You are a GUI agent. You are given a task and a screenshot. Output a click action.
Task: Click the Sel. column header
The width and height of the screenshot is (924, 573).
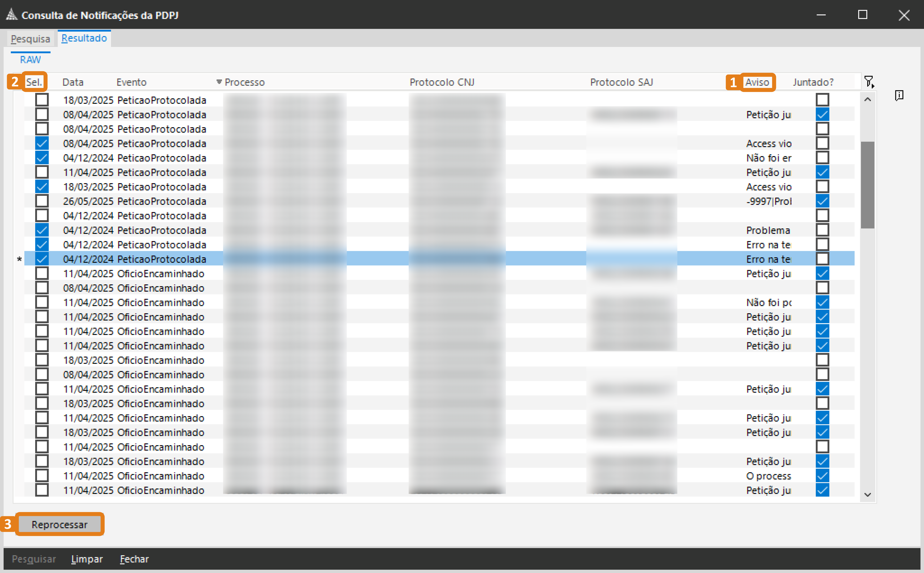click(34, 82)
